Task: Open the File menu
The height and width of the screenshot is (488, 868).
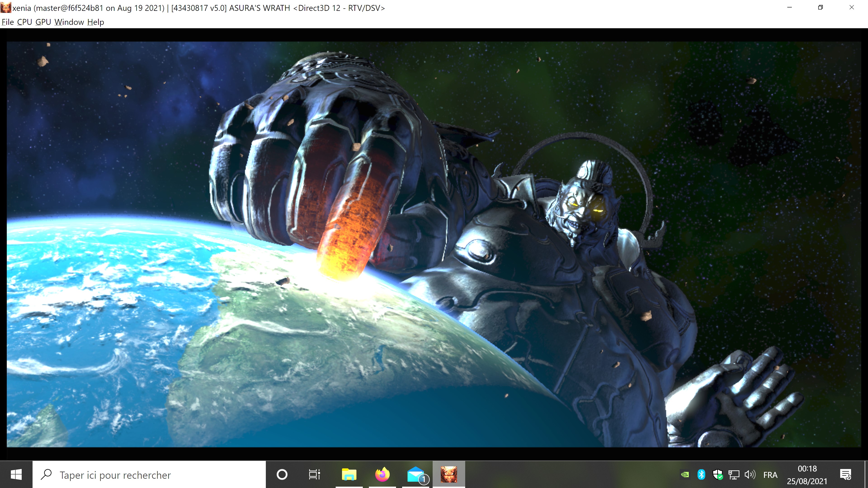Action: [8, 22]
